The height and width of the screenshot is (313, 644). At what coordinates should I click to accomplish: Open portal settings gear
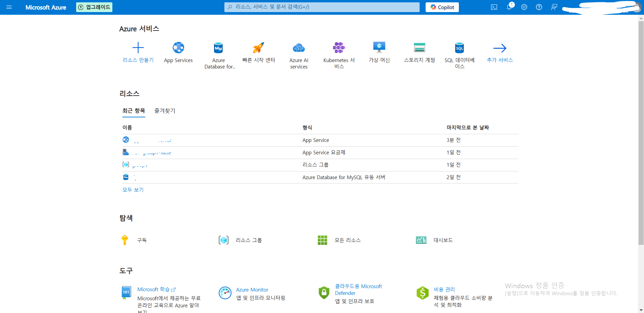[524, 7]
